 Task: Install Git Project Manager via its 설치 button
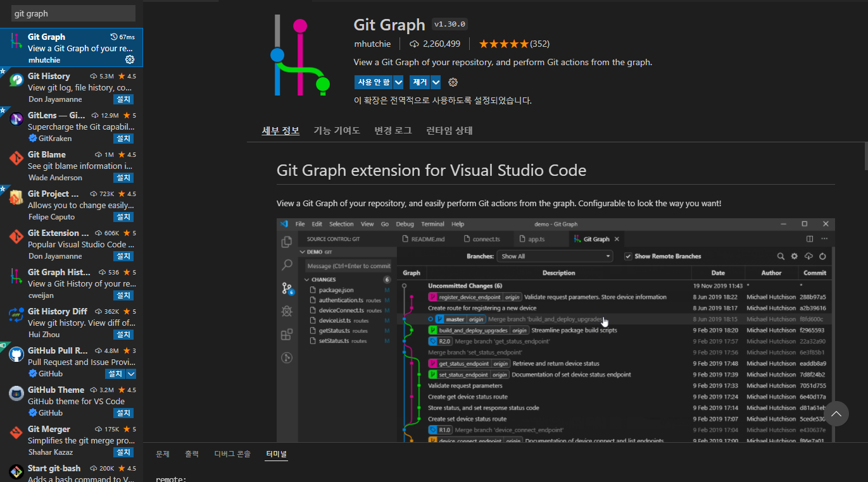(x=123, y=217)
